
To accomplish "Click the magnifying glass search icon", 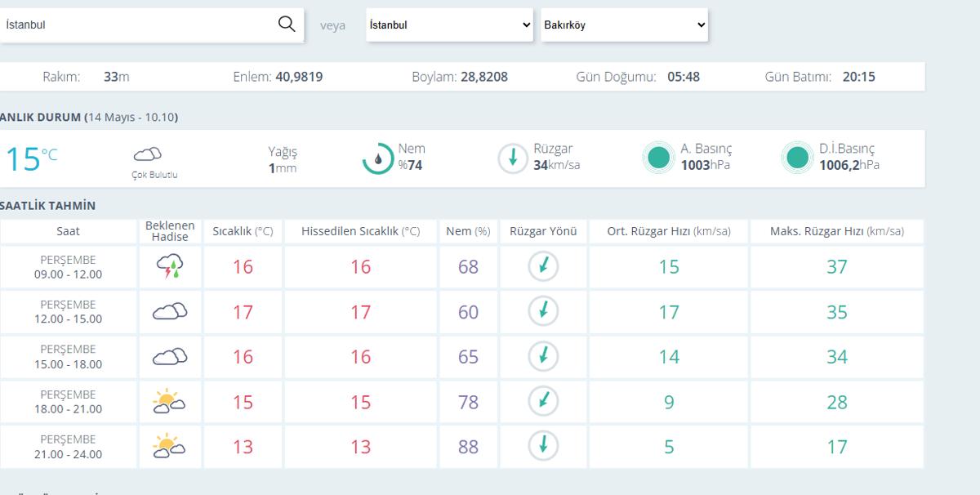I will 287,25.
